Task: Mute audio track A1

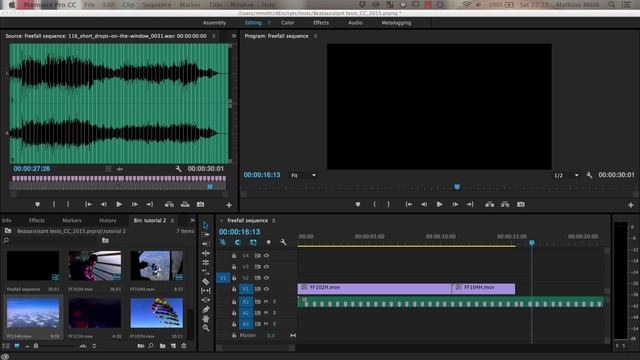Action: click(266, 302)
